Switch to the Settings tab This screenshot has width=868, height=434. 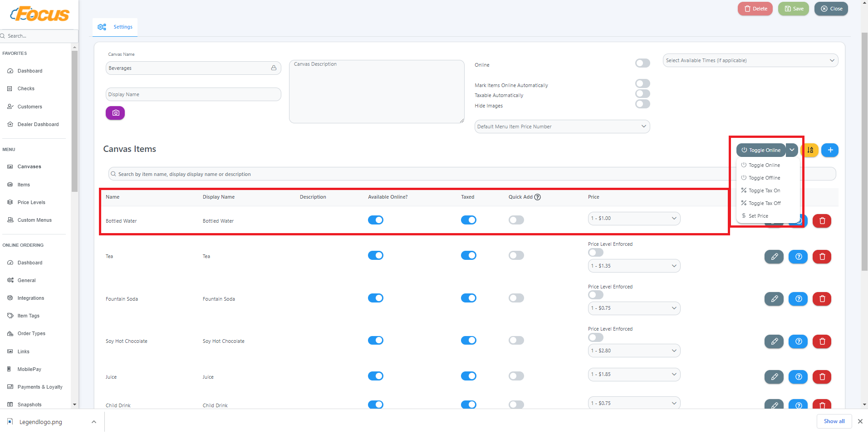[x=116, y=27]
